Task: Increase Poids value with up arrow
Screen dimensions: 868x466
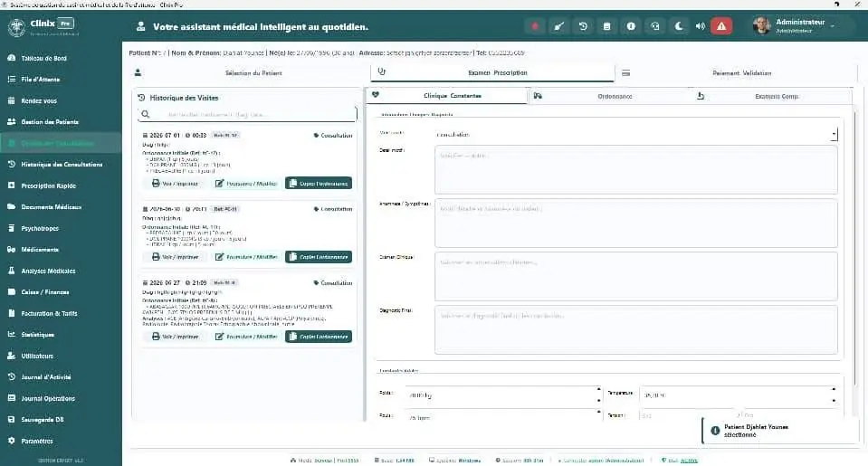Action: pyautogui.click(x=598, y=390)
